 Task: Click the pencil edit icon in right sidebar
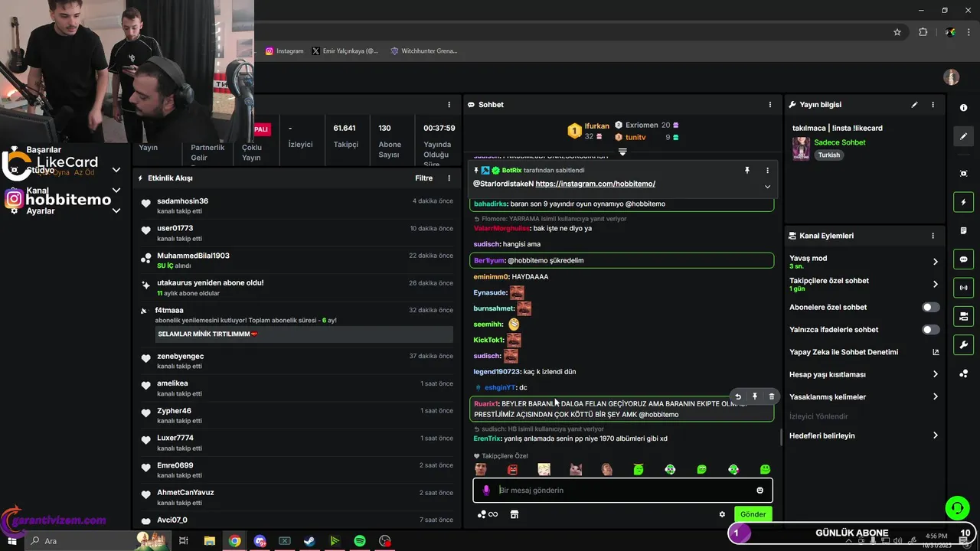pos(963,136)
